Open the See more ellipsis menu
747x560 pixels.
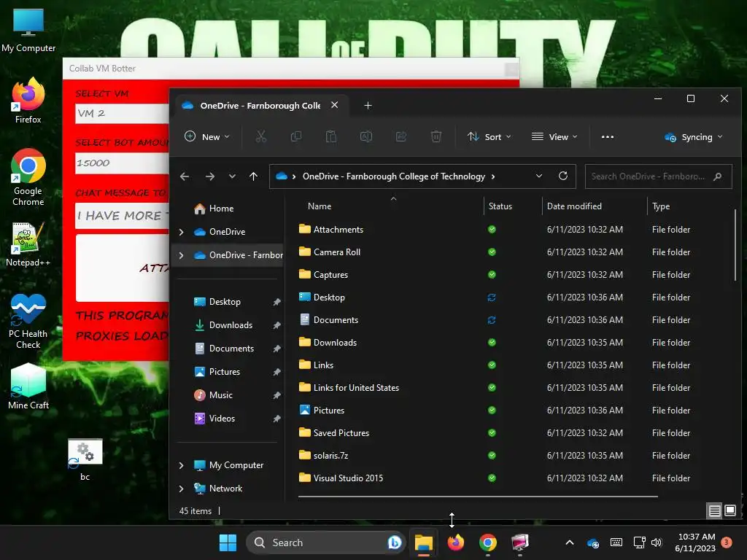608,136
